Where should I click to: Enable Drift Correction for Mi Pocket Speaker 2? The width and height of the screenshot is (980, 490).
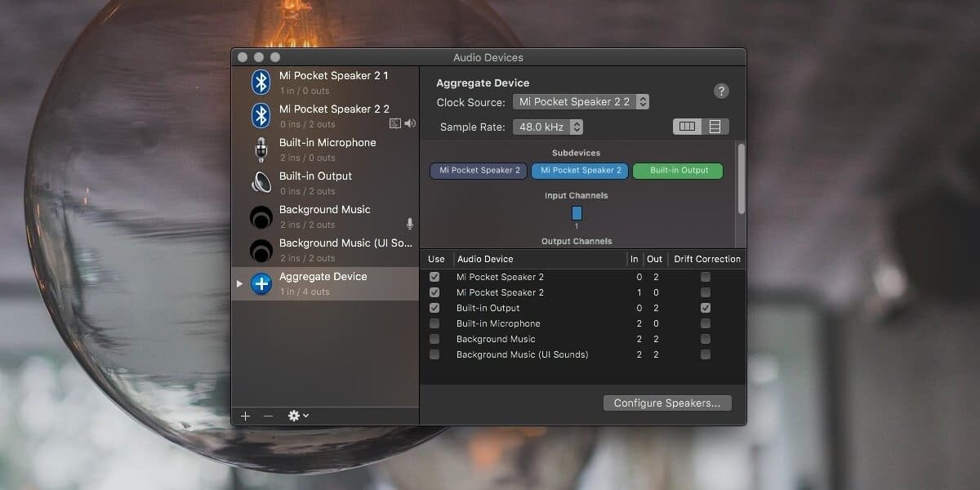(x=705, y=277)
